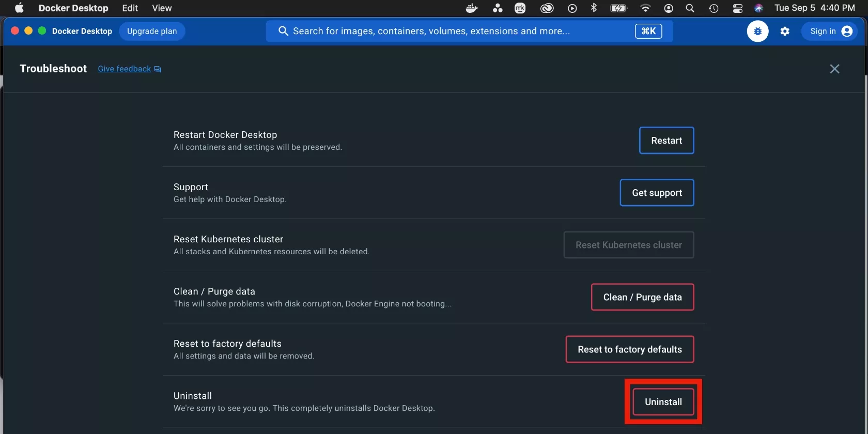868x434 pixels.
Task: Click the Restart button
Action: click(666, 141)
